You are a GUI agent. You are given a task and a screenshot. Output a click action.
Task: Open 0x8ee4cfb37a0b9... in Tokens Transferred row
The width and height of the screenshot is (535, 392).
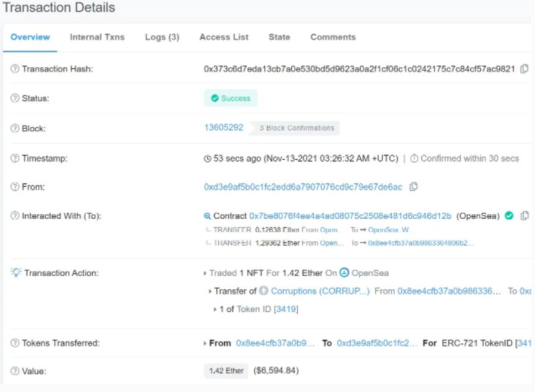tap(275, 343)
